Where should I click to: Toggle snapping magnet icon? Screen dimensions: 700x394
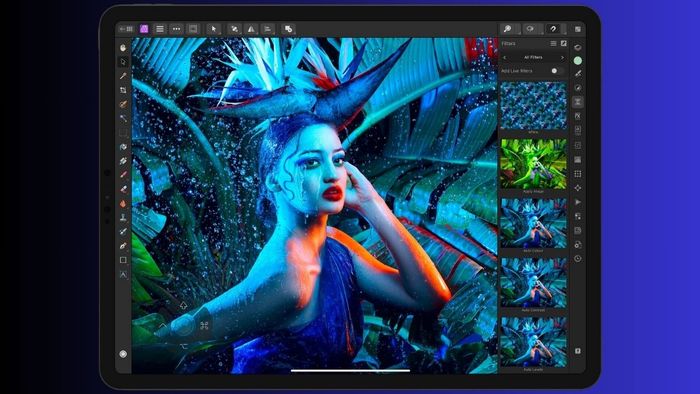[x=554, y=29]
